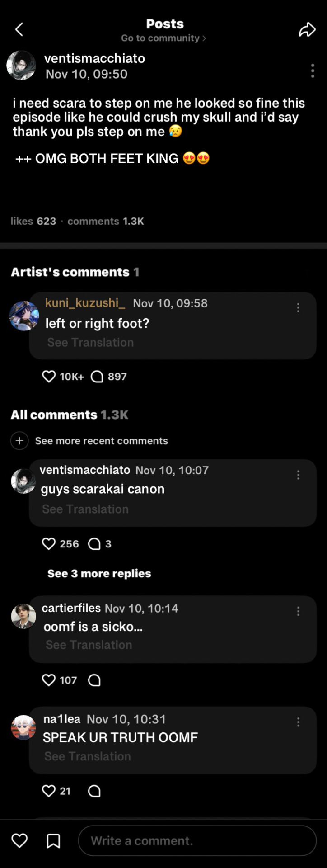The height and width of the screenshot is (868, 327).
Task: Open ventismacchiato's profile picture on post
Action: [21, 66]
